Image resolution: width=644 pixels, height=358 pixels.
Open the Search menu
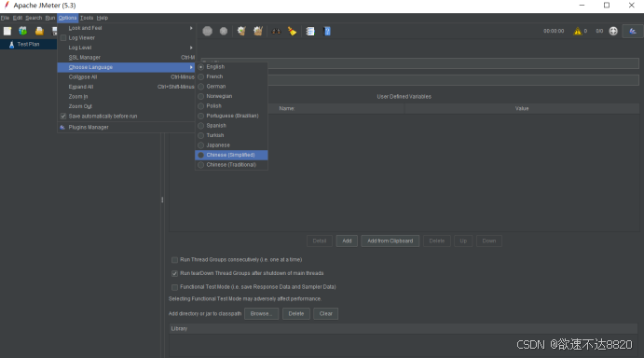(34, 18)
